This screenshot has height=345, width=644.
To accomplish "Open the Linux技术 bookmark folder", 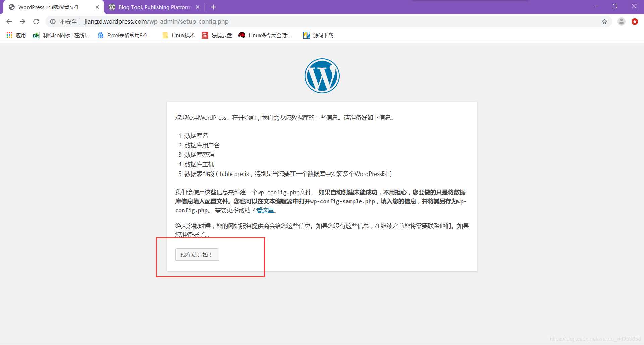I will pos(178,35).
